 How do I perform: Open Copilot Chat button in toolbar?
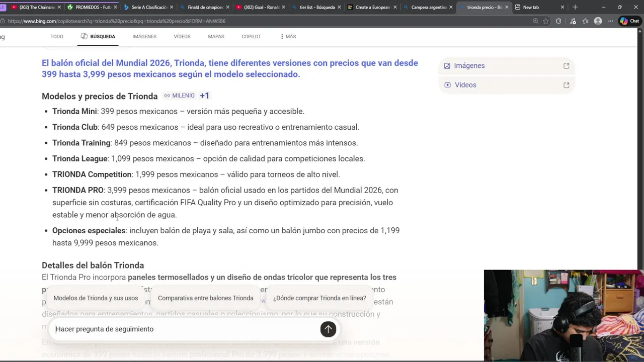629,21
